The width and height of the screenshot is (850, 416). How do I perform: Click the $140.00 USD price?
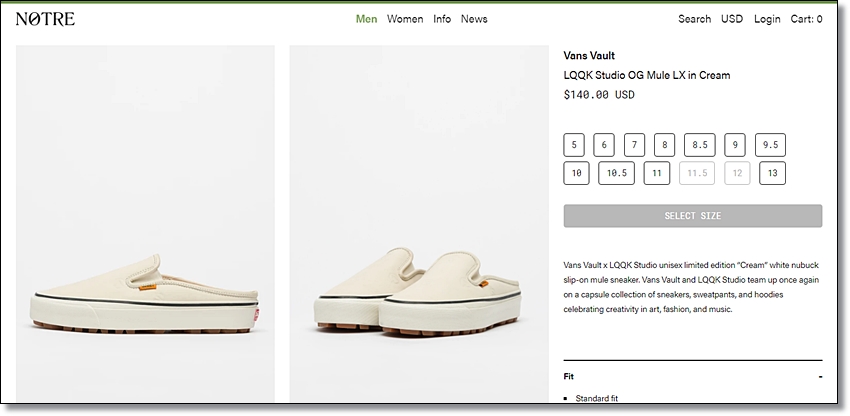599,95
